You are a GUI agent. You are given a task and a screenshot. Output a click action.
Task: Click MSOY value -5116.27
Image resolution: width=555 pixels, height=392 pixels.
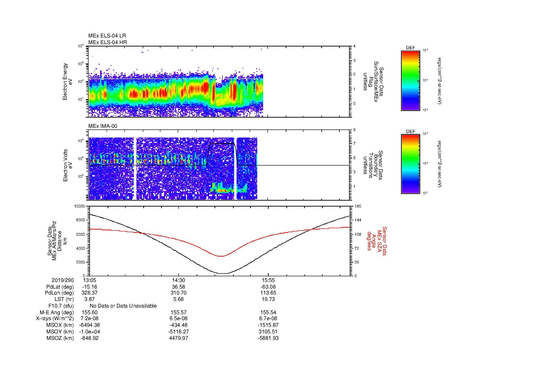[x=178, y=332]
